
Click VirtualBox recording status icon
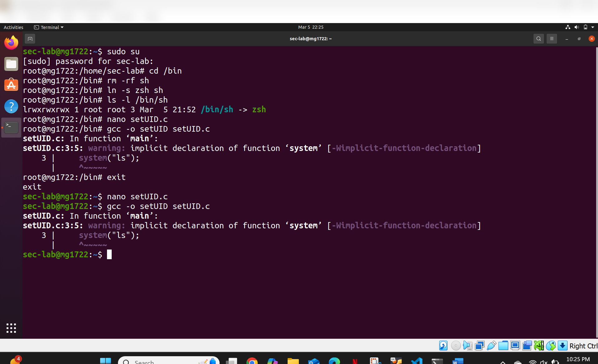[x=527, y=346]
